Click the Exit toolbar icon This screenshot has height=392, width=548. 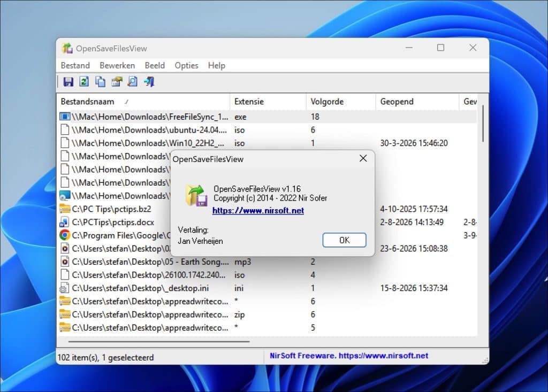pyautogui.click(x=149, y=82)
